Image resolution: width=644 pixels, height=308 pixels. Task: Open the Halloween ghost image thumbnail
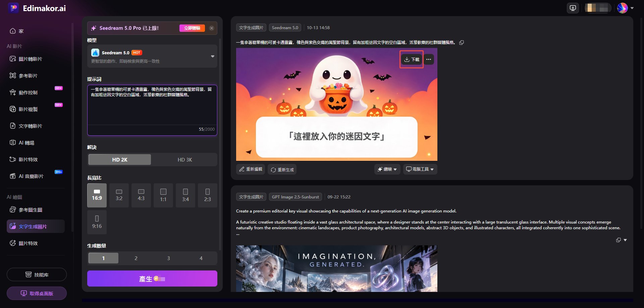(337, 104)
